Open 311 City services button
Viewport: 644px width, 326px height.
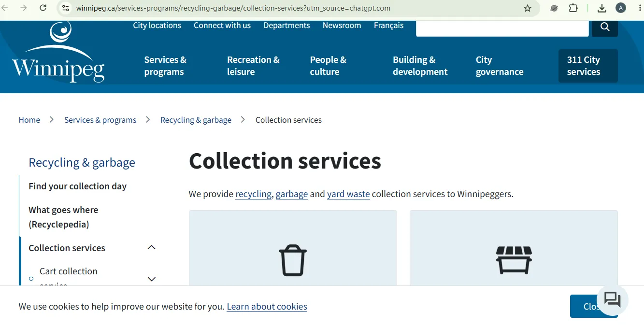click(588, 66)
